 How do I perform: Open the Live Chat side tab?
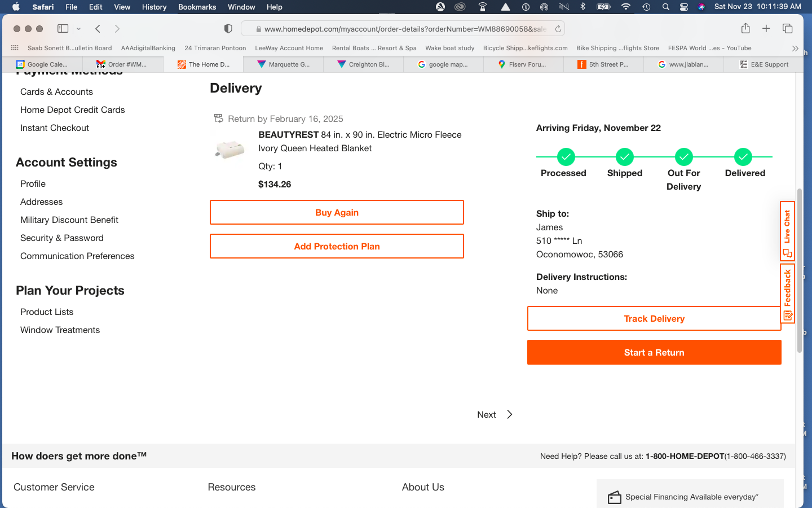[x=787, y=231]
